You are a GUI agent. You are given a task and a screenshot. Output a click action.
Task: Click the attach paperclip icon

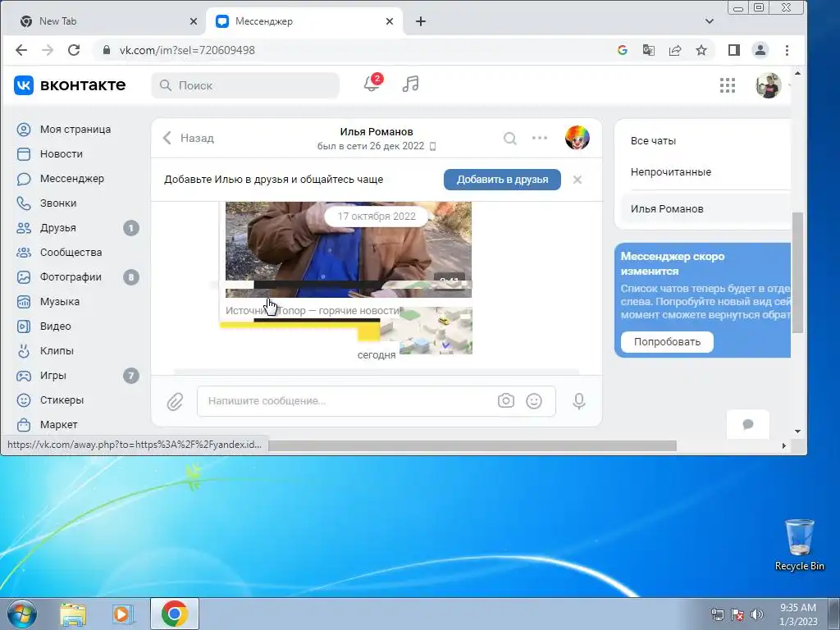[x=175, y=401]
